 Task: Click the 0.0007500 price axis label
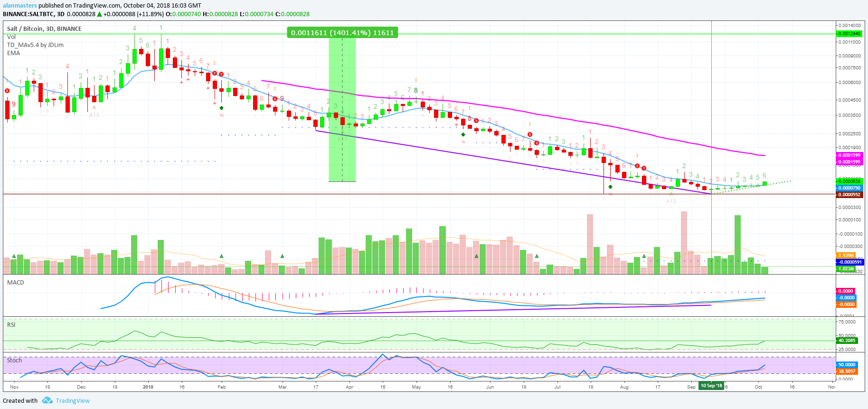click(x=850, y=67)
